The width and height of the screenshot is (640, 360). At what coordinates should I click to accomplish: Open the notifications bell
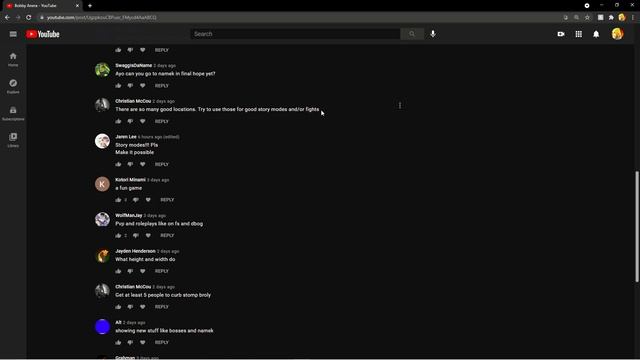pos(596,34)
